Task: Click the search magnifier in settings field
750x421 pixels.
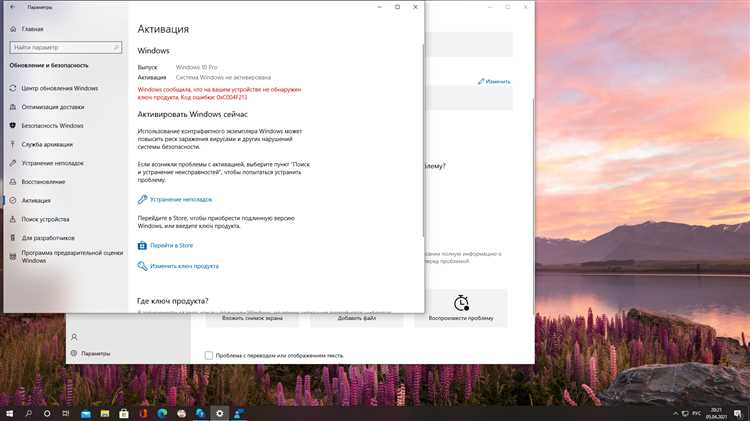Action: tap(116, 47)
